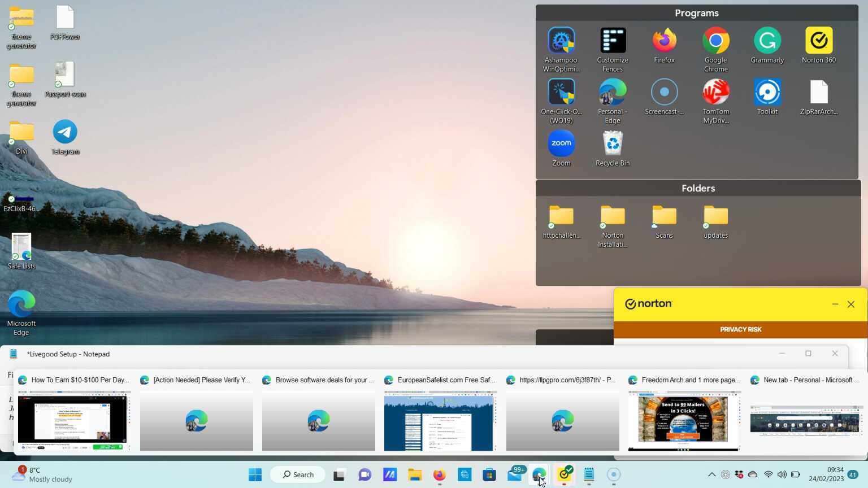Launch Google Chrome desktop shortcut
This screenshot has height=488, width=868.
[715, 42]
